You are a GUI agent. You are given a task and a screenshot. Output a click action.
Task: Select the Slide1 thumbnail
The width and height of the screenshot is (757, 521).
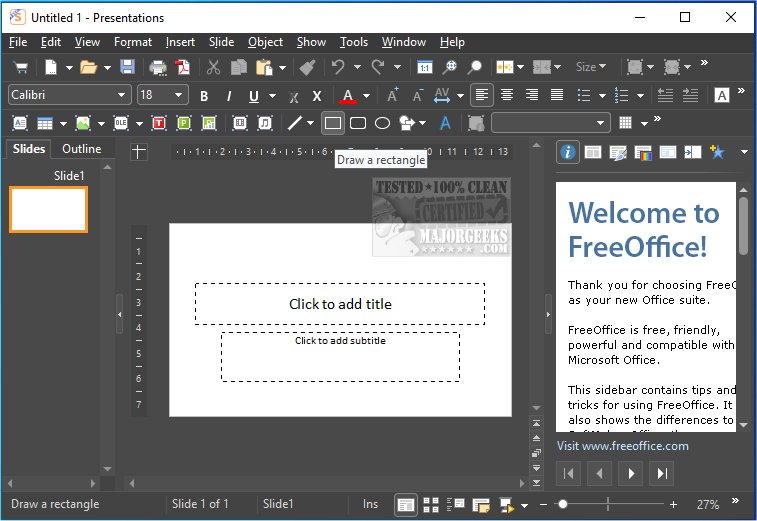click(x=48, y=210)
